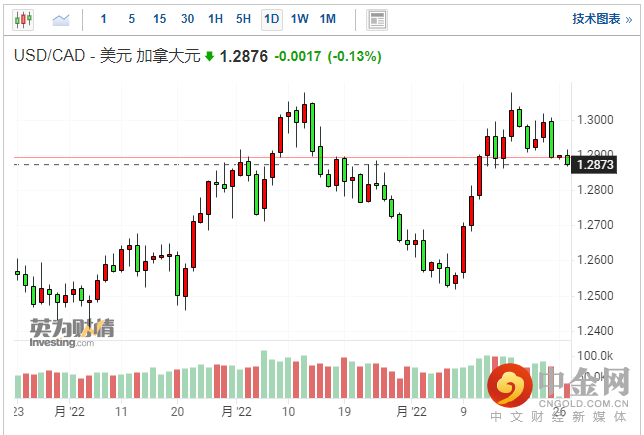Select the 5-minute timeframe

(131, 19)
